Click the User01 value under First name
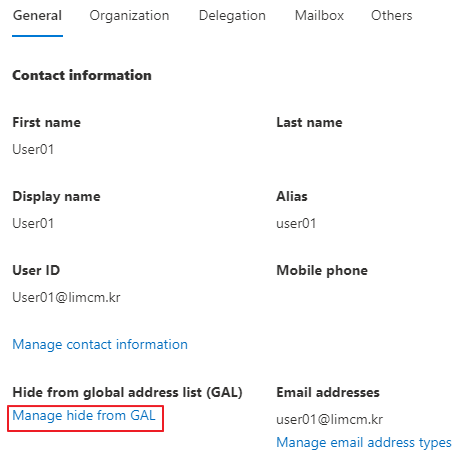This screenshot has height=461, width=468. 33,149
